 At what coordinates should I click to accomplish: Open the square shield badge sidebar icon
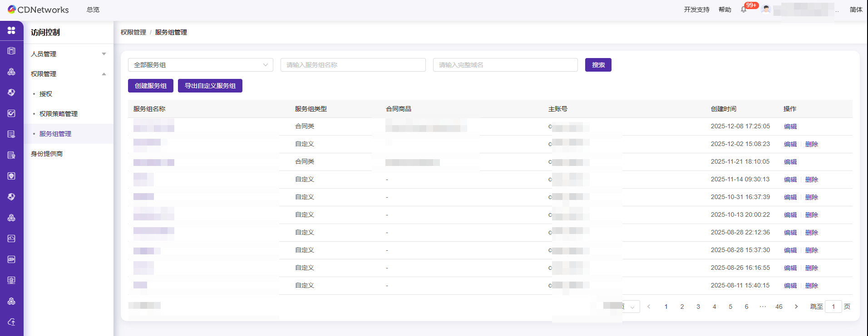coord(11,176)
